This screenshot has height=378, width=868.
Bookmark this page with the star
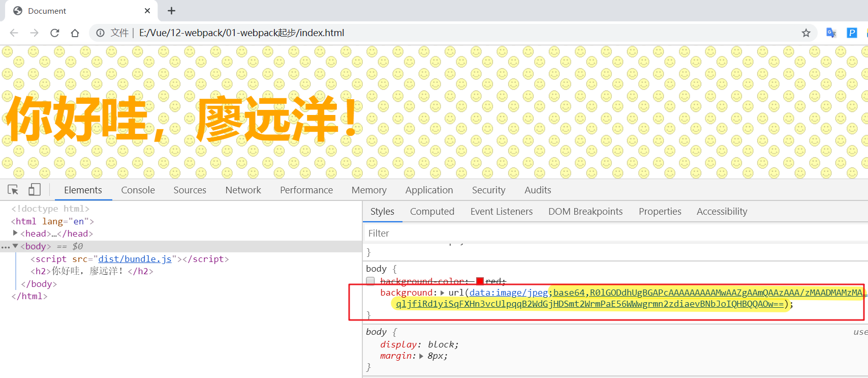tap(806, 33)
